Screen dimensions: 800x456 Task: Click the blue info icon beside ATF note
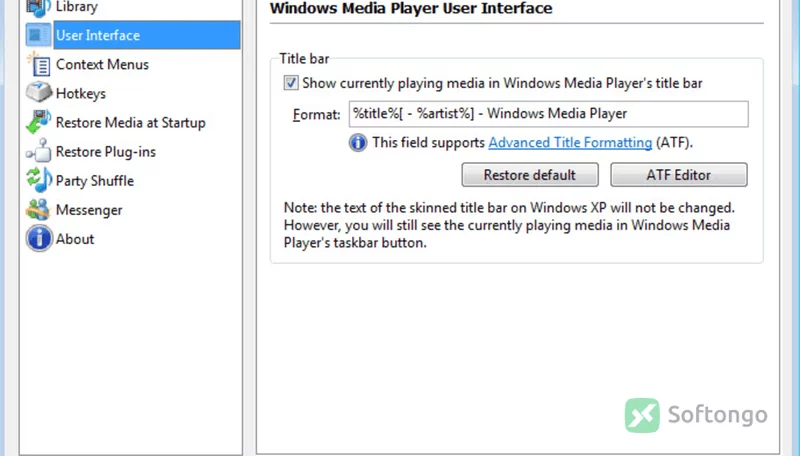(358, 142)
